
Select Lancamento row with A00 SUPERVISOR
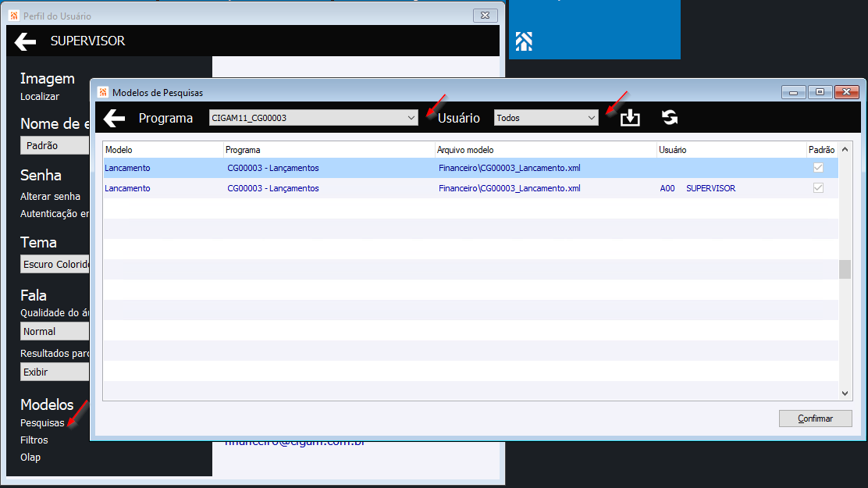coord(471,188)
